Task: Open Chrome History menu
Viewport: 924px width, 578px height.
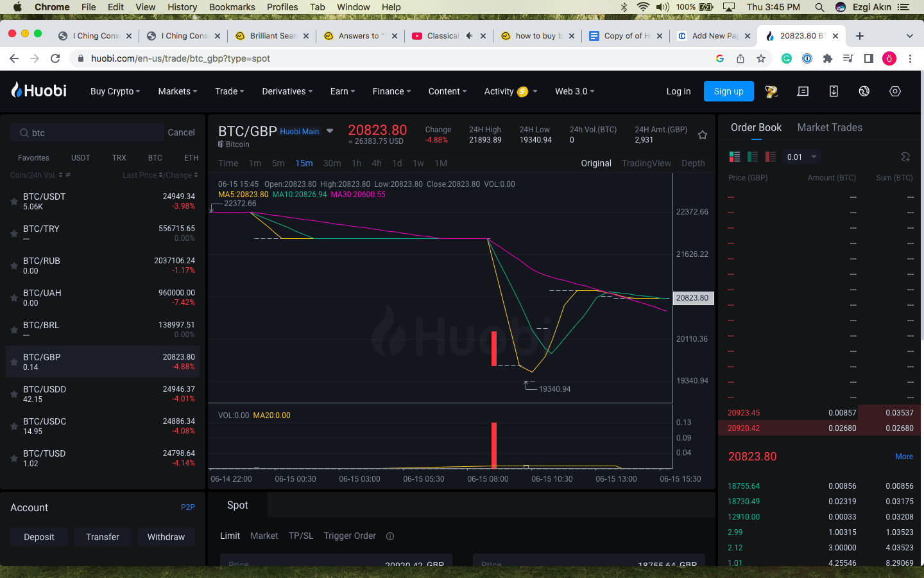Action: [x=182, y=7]
